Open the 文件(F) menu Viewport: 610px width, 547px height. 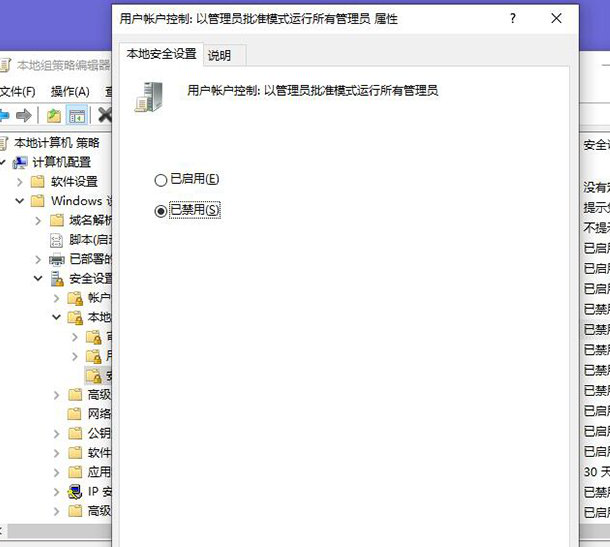click(17, 91)
